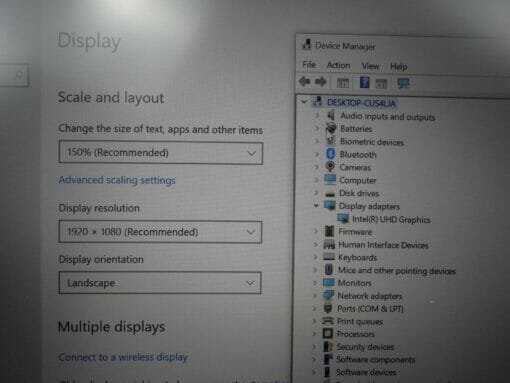The width and height of the screenshot is (510, 383).
Task: Select the Processors category icon
Action: coord(328,334)
